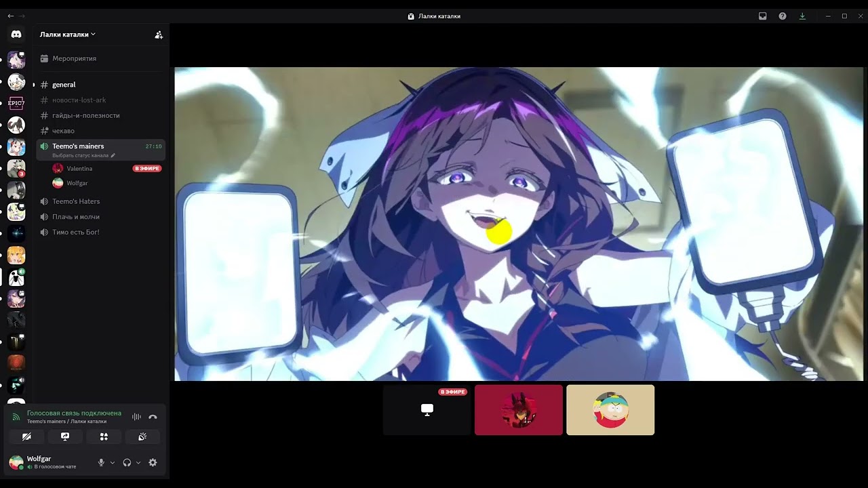Click the green download update icon
The image size is (868, 488).
(x=802, y=16)
